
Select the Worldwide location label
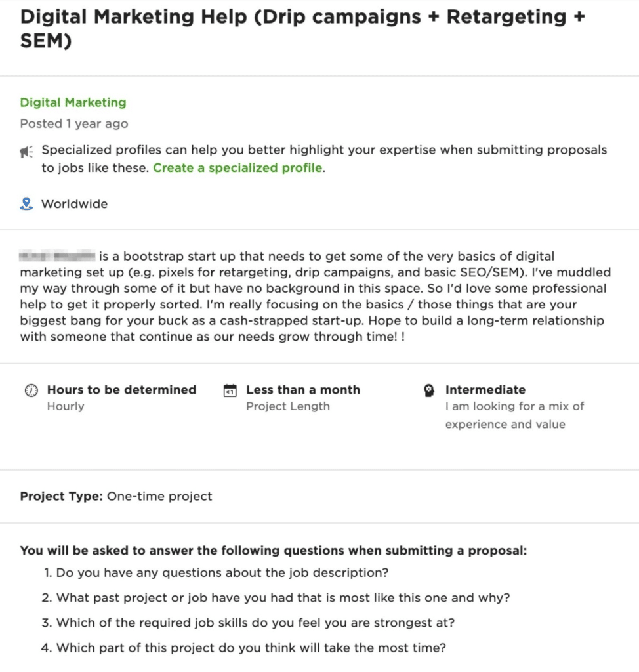[74, 203]
